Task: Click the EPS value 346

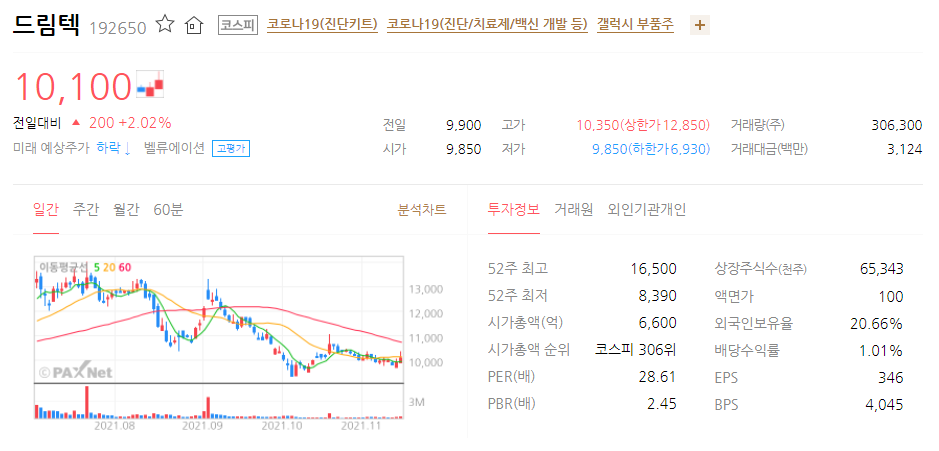Action: 892,377
